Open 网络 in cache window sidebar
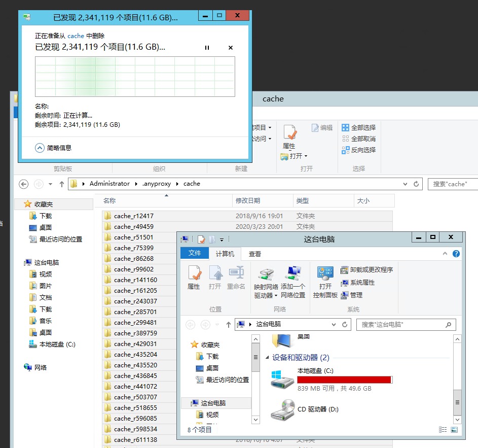 35,367
